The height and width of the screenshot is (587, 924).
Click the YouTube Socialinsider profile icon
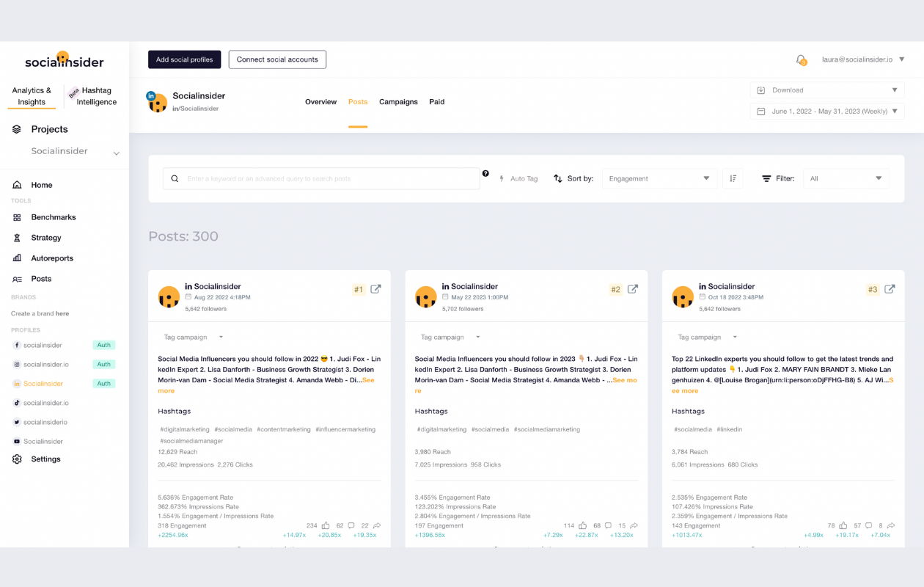click(17, 441)
